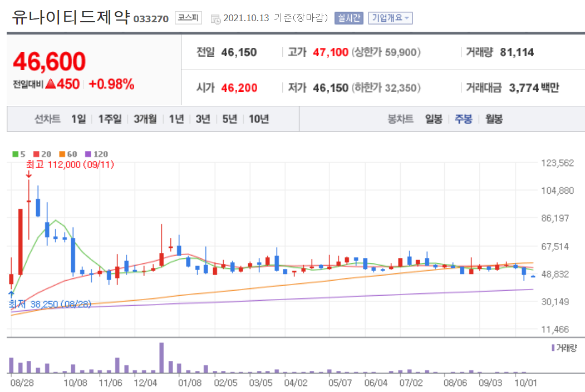This screenshot has width=585, height=392.
Task: Select the 1주일 line chart period
Action: click(x=110, y=119)
